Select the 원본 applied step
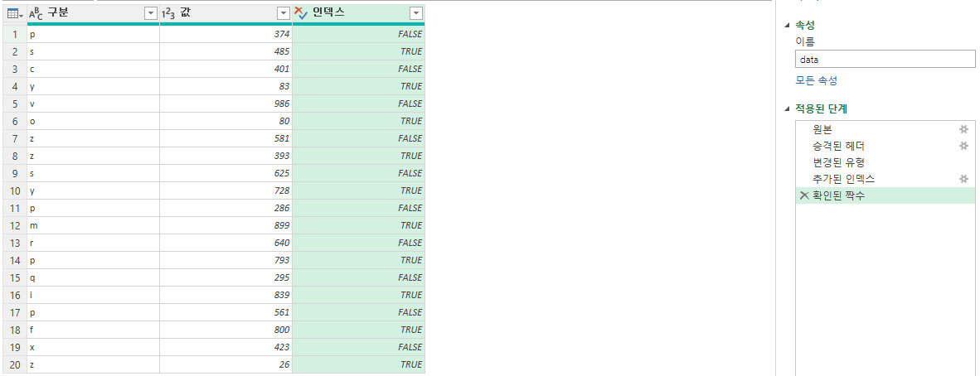 pyautogui.click(x=885, y=128)
